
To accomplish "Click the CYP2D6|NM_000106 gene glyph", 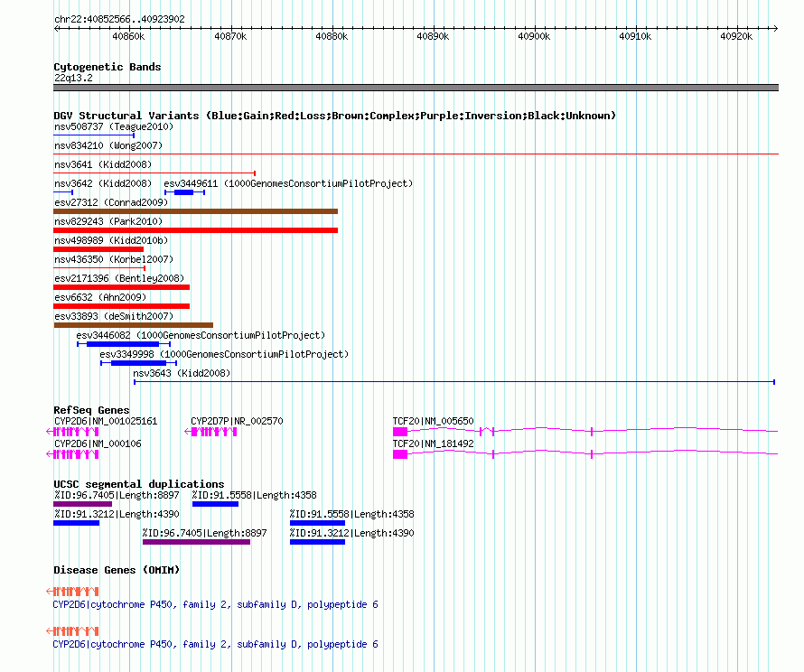I will click(72, 454).
